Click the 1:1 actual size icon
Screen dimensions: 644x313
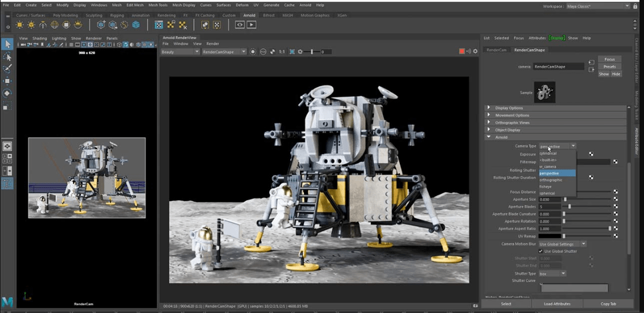(282, 52)
